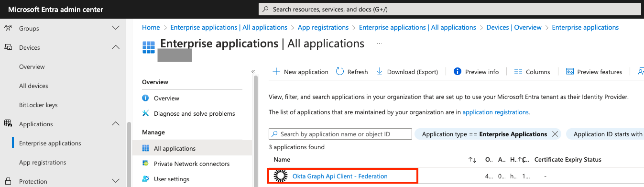This screenshot has height=187, width=644.
Task: Open the ellipsis more options beside title
Action: pos(380,44)
